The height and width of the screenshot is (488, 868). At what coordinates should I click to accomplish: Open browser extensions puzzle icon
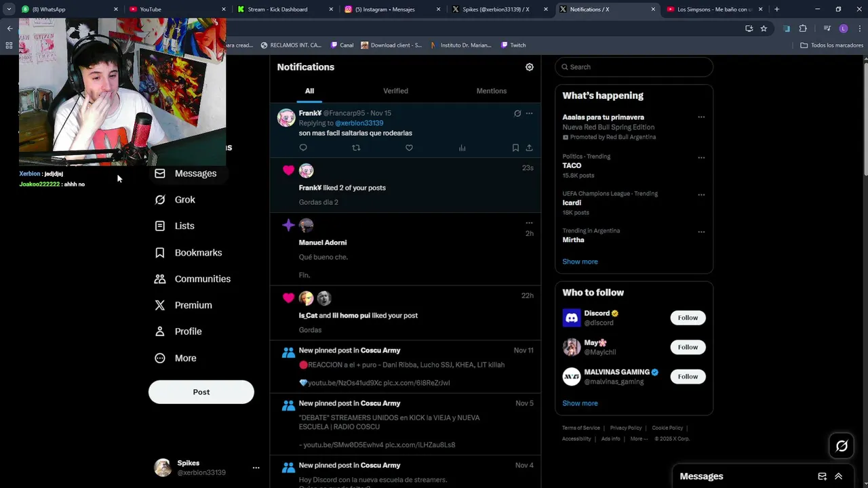tap(803, 28)
